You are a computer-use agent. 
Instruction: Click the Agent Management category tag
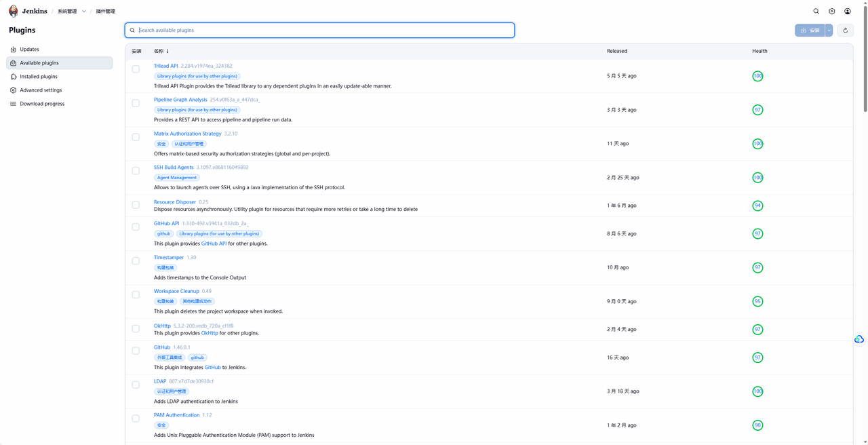point(177,178)
